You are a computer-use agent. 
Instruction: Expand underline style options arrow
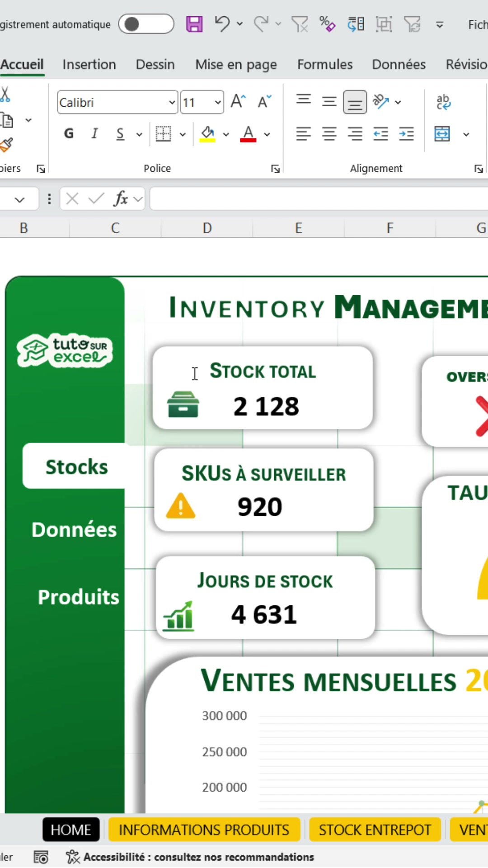pyautogui.click(x=139, y=134)
